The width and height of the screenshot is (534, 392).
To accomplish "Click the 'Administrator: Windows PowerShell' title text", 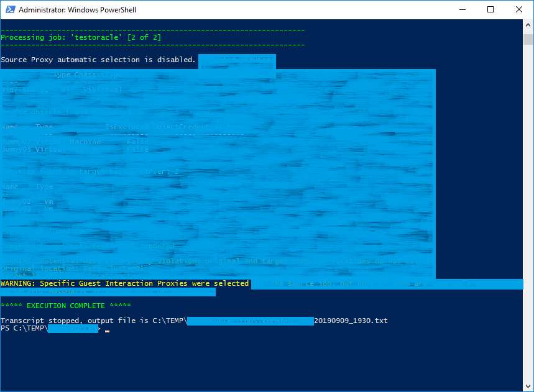I will (x=77, y=10).
